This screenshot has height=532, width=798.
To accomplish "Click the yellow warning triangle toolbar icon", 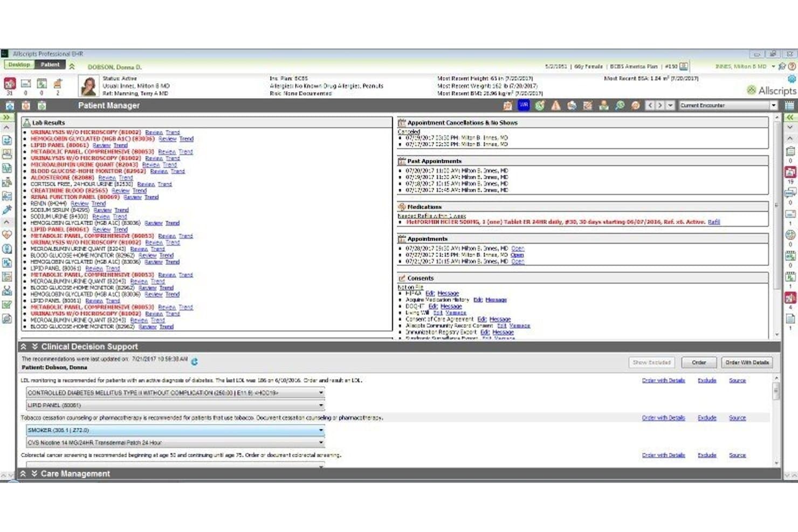I will point(555,106).
